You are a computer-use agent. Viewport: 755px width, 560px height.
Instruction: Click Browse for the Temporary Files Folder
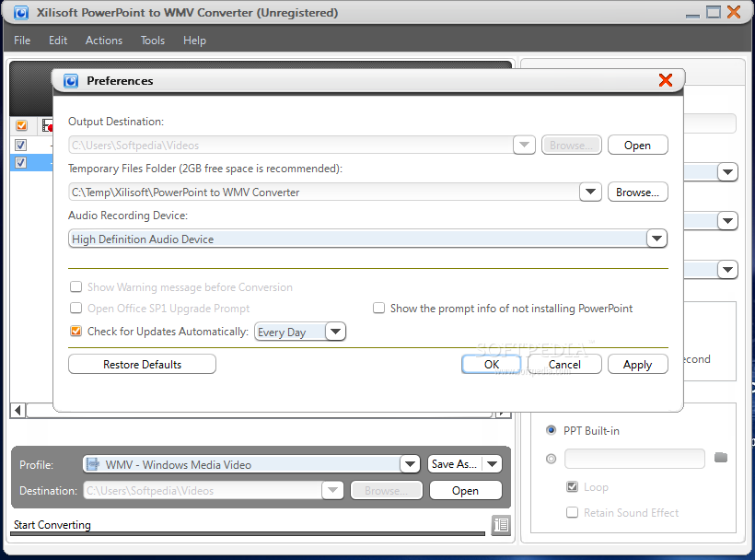[x=637, y=192]
